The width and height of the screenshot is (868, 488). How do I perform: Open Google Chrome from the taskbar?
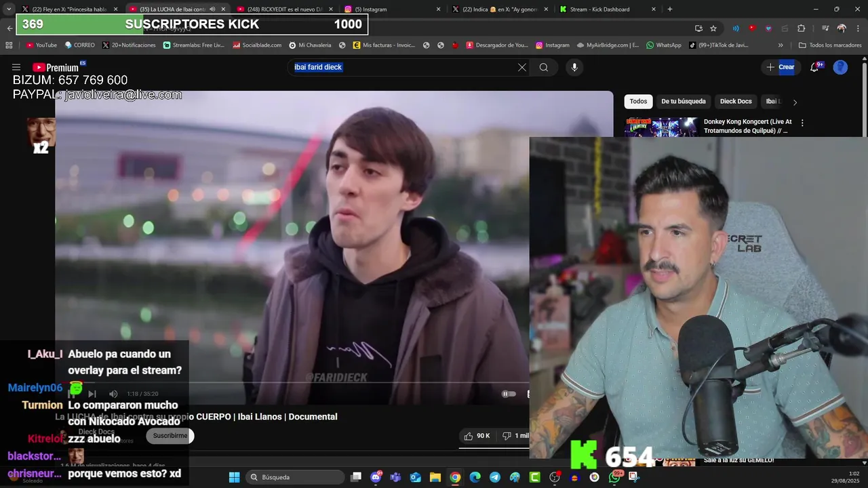(455, 477)
